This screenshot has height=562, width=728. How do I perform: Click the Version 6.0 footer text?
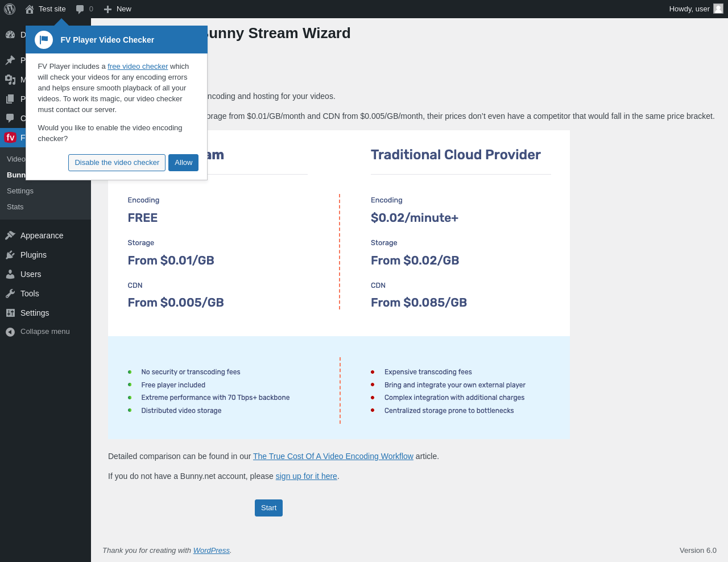(x=698, y=551)
